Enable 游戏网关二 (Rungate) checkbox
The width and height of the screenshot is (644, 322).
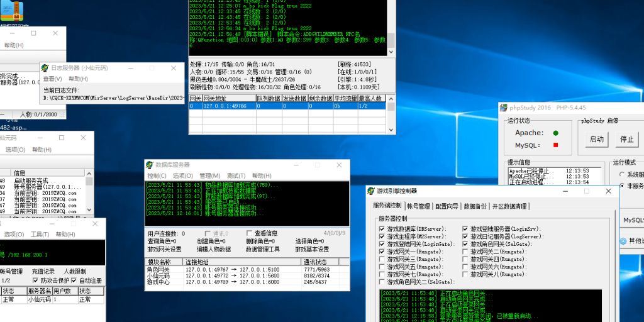click(x=465, y=252)
